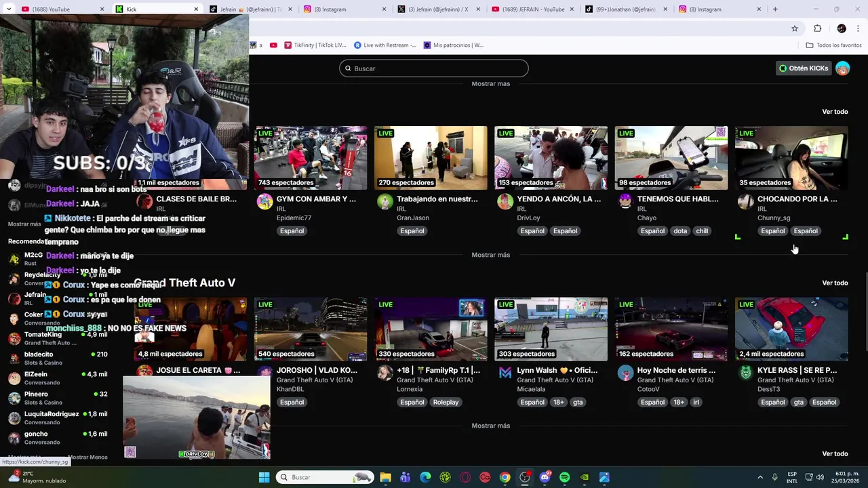Open new browser tab
Viewport: 868px width, 488px height.
click(775, 9)
